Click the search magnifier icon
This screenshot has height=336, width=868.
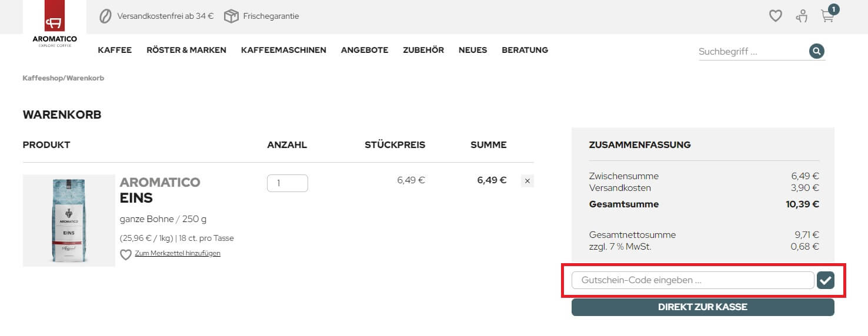(816, 51)
